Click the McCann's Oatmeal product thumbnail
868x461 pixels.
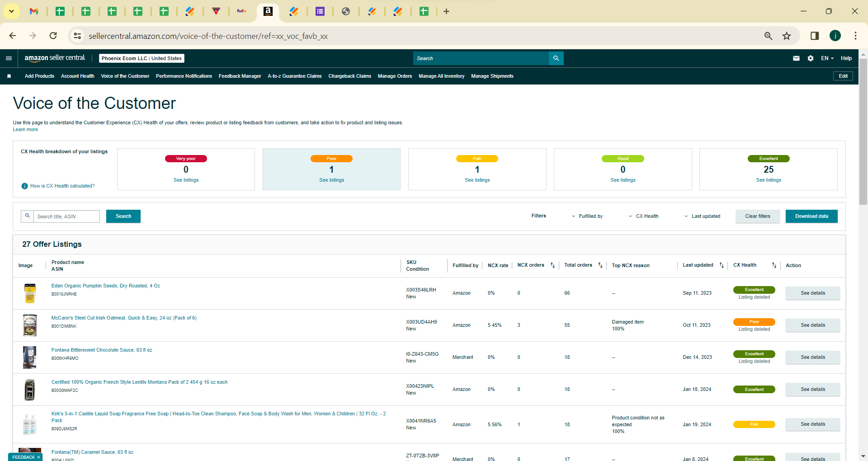(x=30, y=325)
